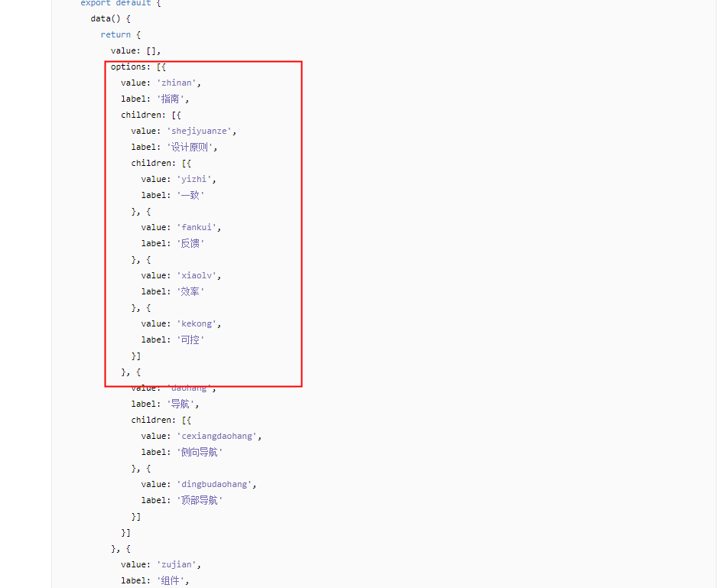Click the label '可控' string
722x588 pixels.
click(190, 339)
